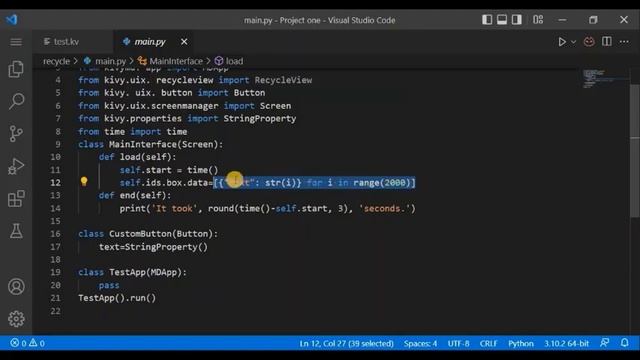The height and width of the screenshot is (360, 640).
Task: Select interpreter 3.10.2 64-bit
Action: tap(566, 344)
